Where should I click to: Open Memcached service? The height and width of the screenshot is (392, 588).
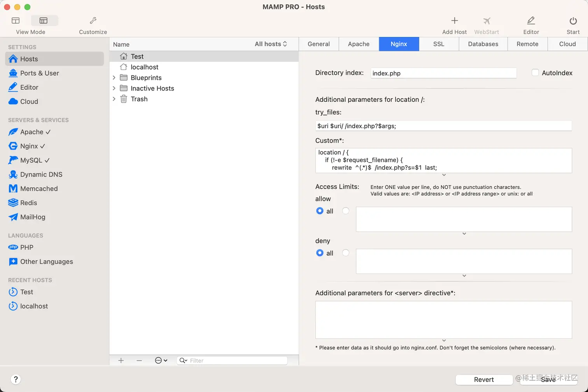[54, 188]
